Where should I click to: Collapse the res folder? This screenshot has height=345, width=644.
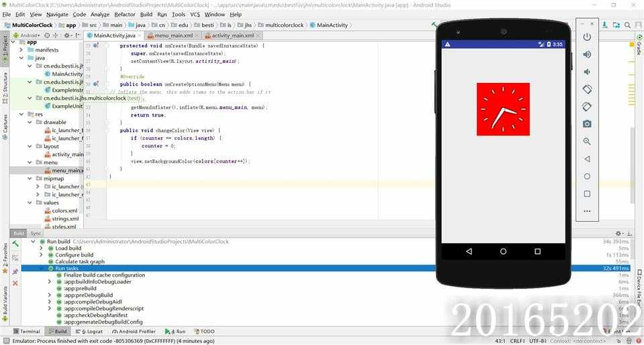[x=21, y=114]
